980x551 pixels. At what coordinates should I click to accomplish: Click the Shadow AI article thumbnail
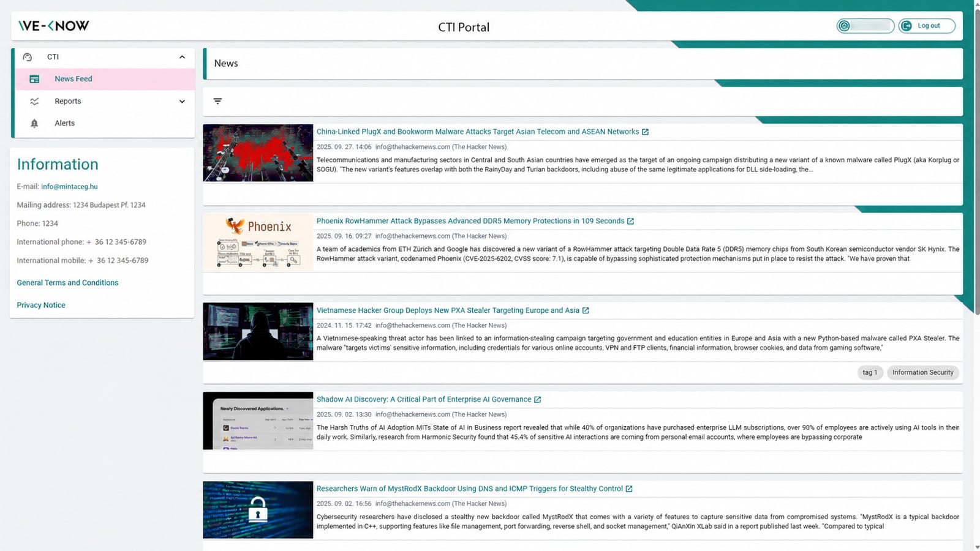click(258, 421)
